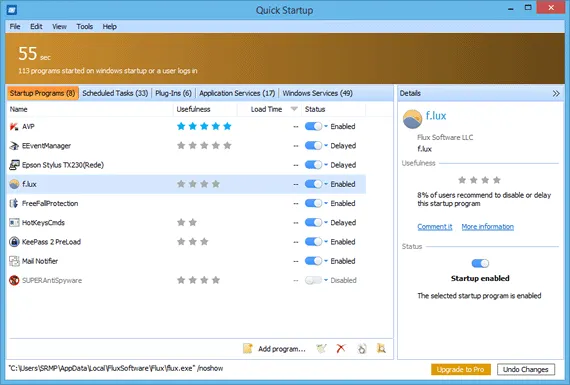
Task: Sort by the Status column header
Action: point(333,109)
